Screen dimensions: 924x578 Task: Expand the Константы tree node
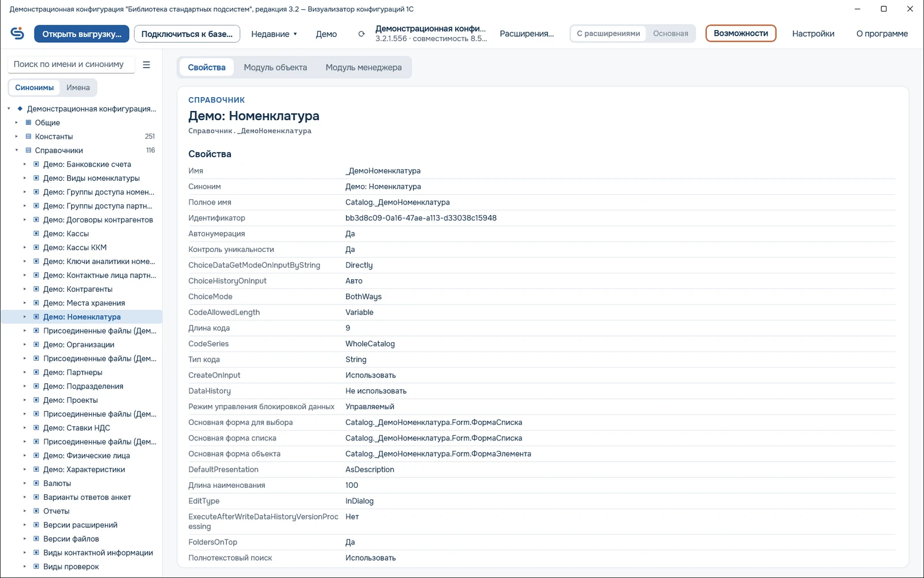pos(17,136)
